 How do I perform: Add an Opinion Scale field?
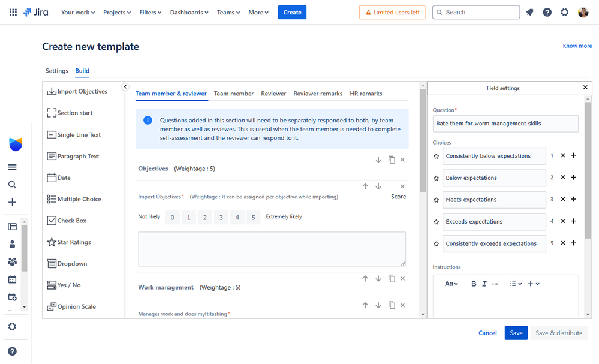tap(71, 306)
